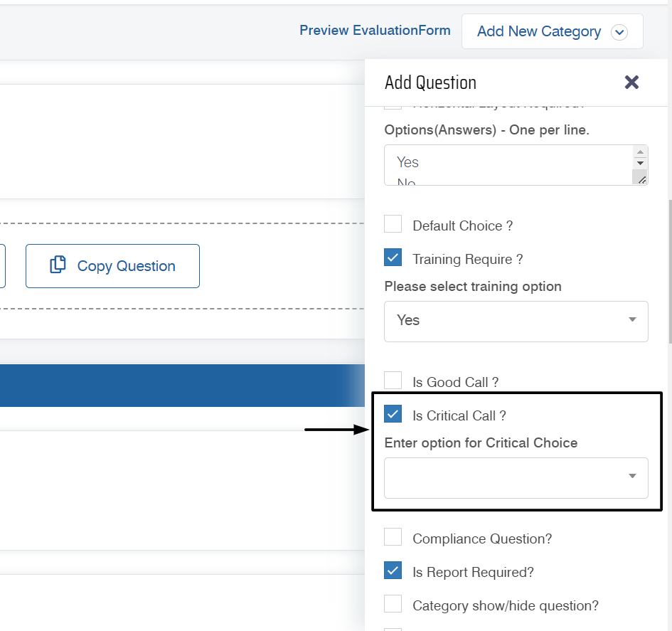Untick the Is Critical Call checkbox
The height and width of the screenshot is (631, 672).
point(393,413)
